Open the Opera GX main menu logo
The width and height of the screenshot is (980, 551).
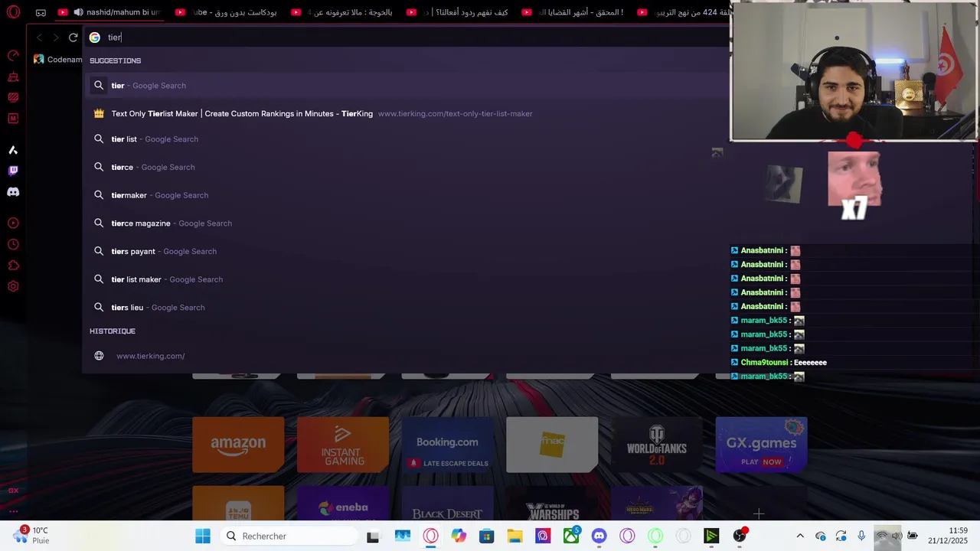(13, 12)
